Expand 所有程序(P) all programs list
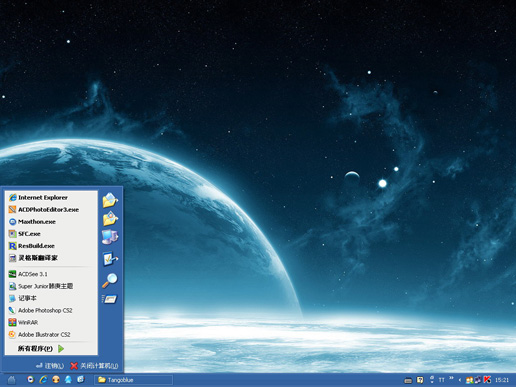The height and width of the screenshot is (387, 516). point(41,349)
